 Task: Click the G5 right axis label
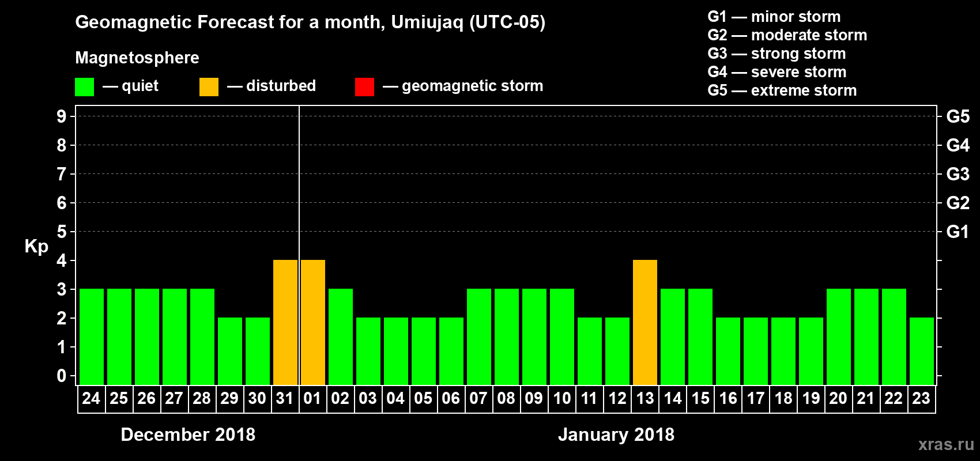coord(958,116)
